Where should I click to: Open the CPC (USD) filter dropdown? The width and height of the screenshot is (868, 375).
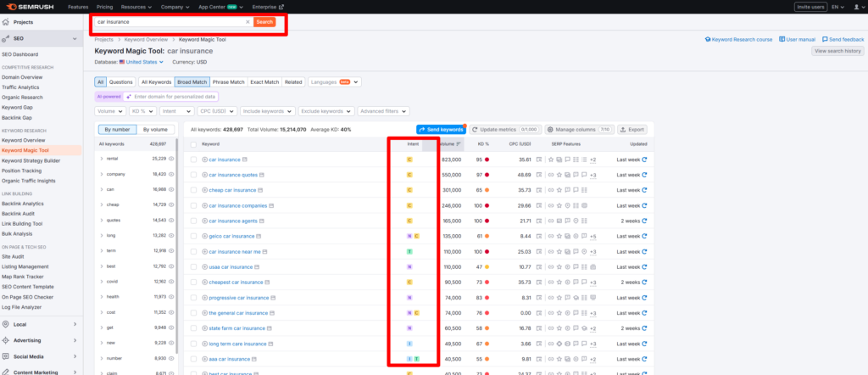click(217, 111)
